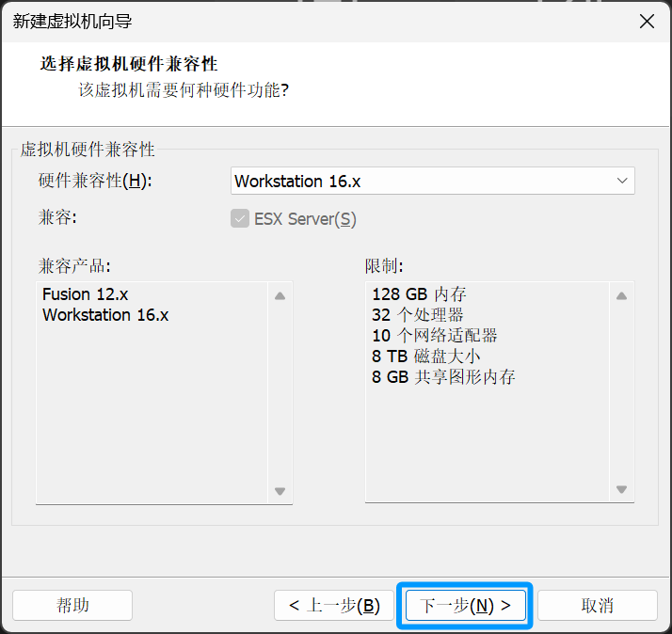The image size is (672, 634).
Task: Click up arrow of limits list scrollbar
Action: [x=621, y=295]
